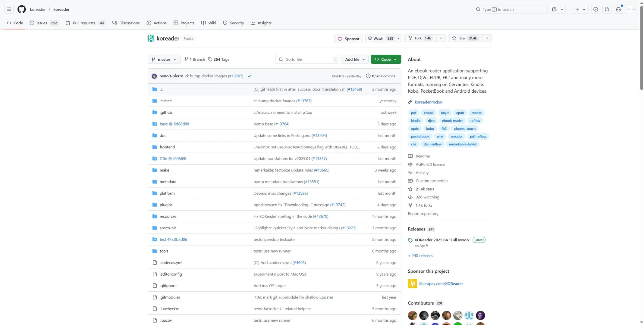The width and height of the screenshot is (644, 325).
Task: View the 1 Branch list
Action: (195, 59)
